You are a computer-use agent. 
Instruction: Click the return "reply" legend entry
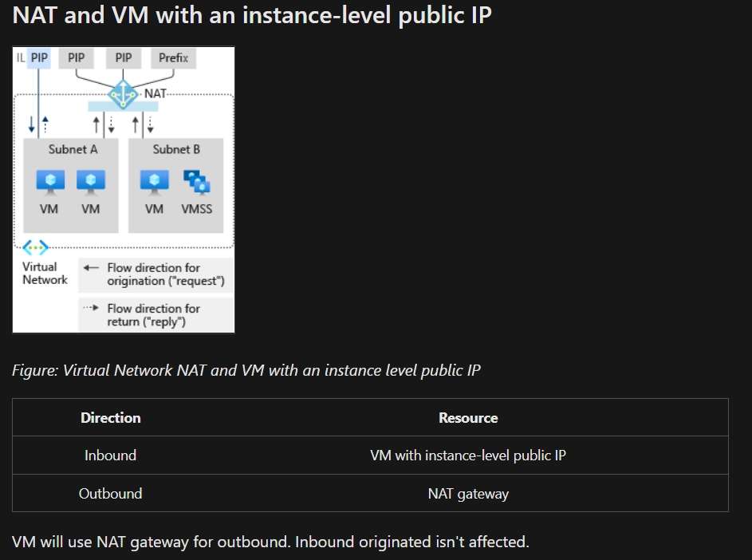pos(156,315)
